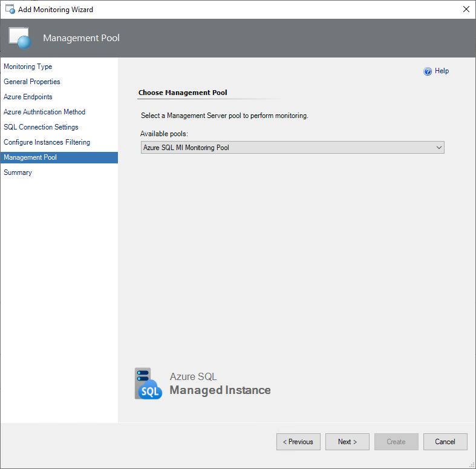Proceed with the Next button
Image resolution: width=476 pixels, height=469 pixels.
347,442
